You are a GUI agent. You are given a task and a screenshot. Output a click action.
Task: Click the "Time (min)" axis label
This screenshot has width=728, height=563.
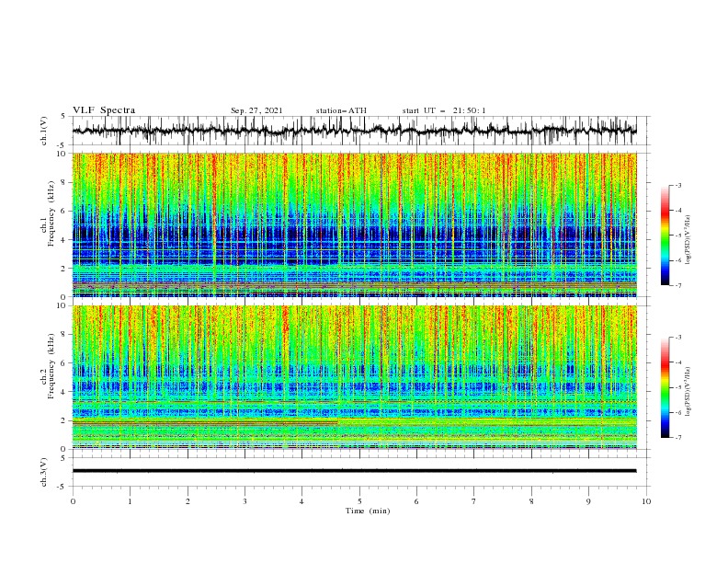tap(368, 511)
